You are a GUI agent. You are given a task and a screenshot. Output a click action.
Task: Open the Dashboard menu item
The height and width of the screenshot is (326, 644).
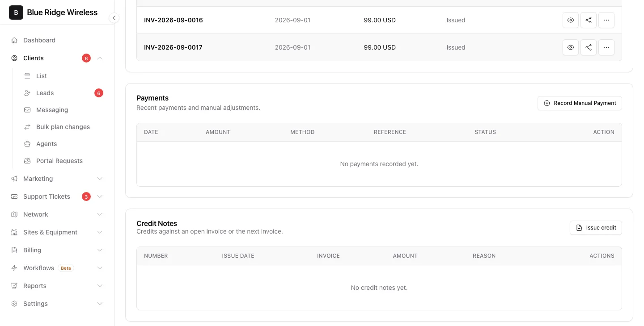tap(57, 40)
